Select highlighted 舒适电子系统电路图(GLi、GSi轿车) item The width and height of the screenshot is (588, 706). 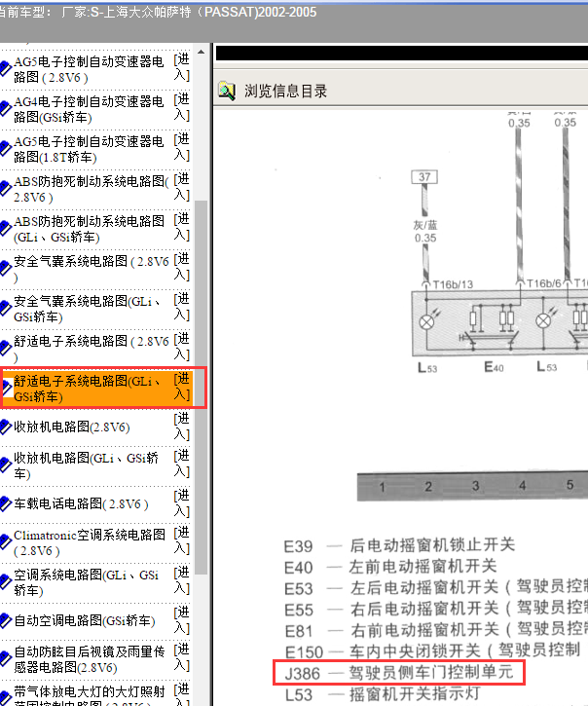88,389
